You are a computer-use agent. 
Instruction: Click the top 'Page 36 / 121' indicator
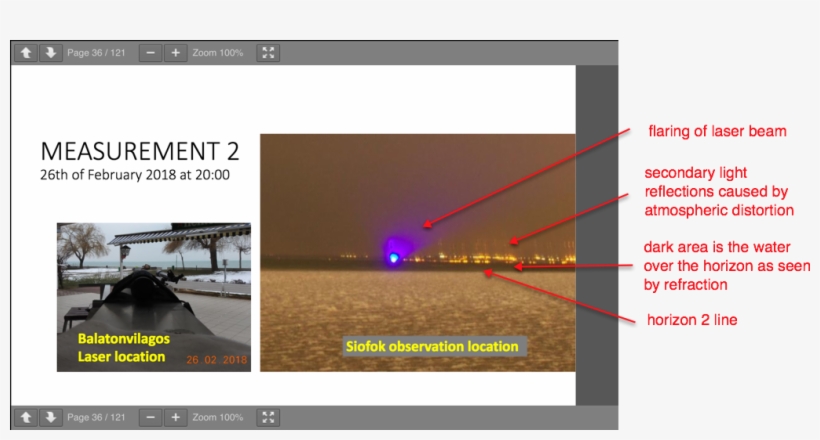pos(96,53)
